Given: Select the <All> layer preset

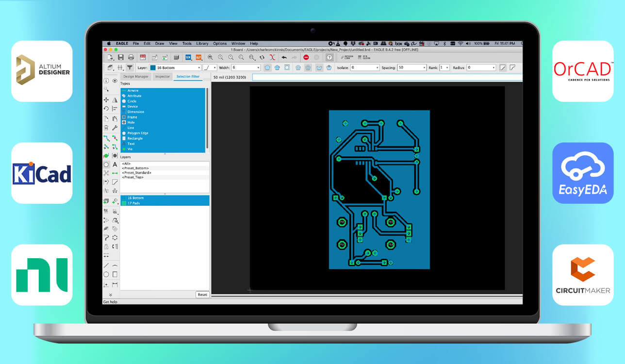Looking at the screenshot, I should [164, 164].
